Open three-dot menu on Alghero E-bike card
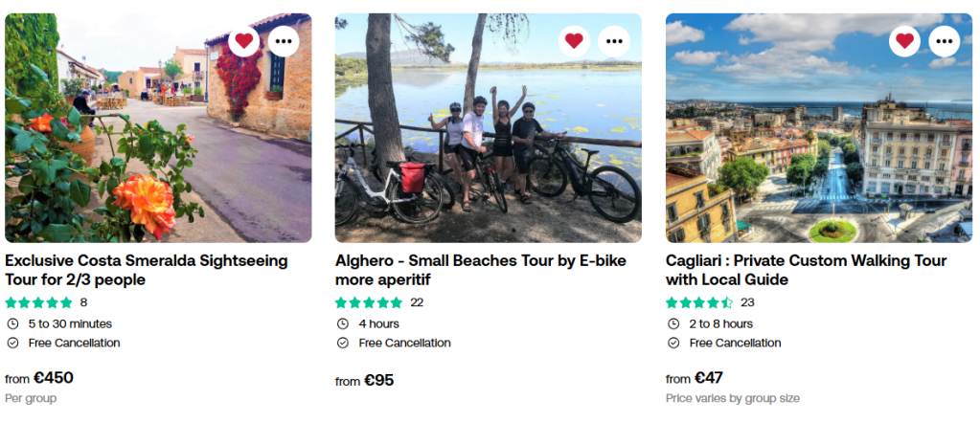Viewport: 980px width, 422px height. click(614, 40)
